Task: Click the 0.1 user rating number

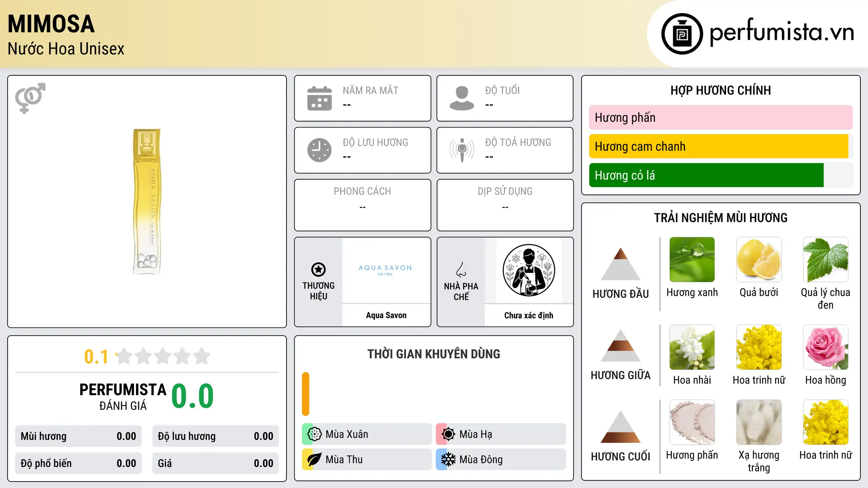Action: 96,357
